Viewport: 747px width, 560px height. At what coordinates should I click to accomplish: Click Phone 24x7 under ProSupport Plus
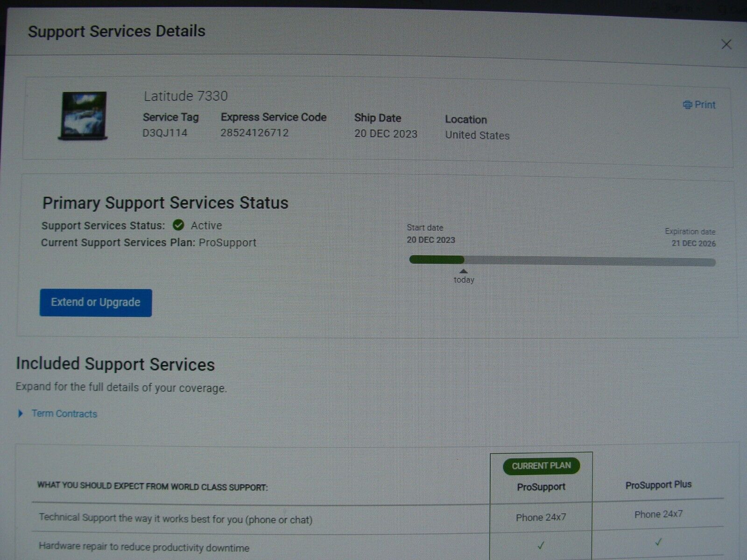pyautogui.click(x=658, y=514)
